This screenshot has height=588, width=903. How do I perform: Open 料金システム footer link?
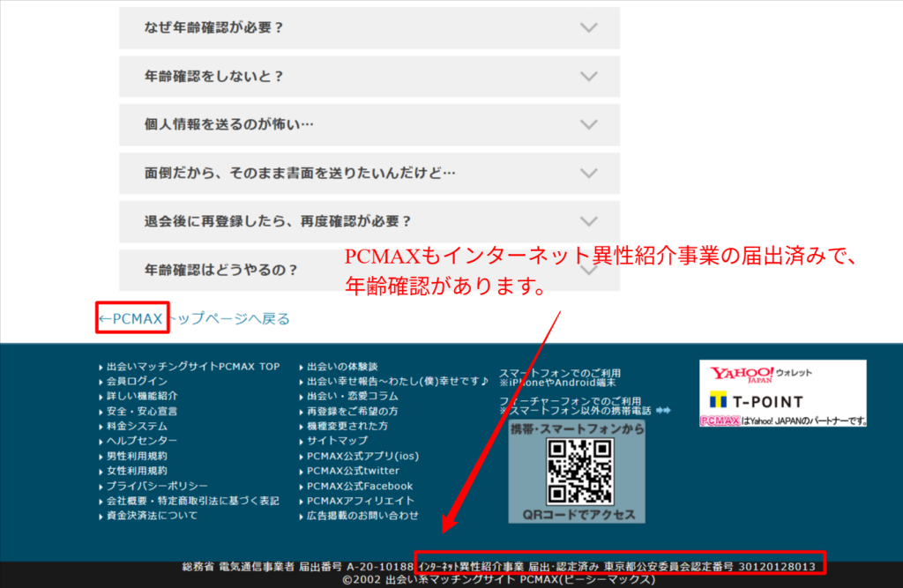[137, 426]
